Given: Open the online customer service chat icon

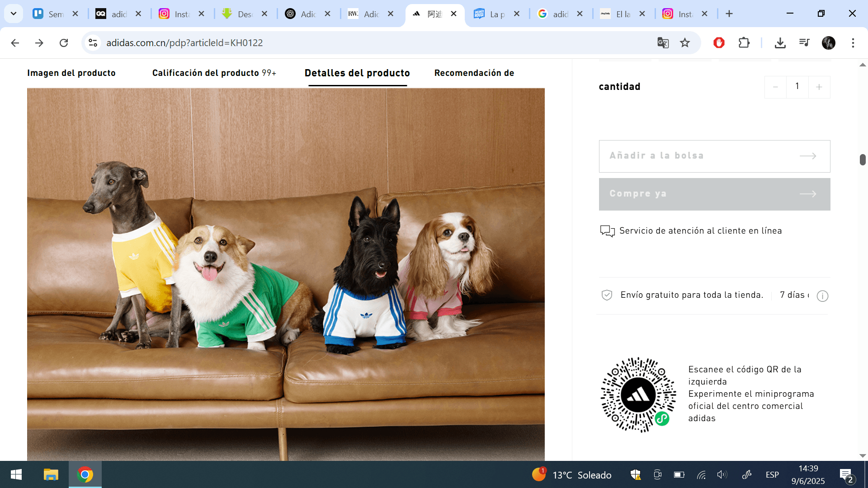Looking at the screenshot, I should tap(607, 231).
